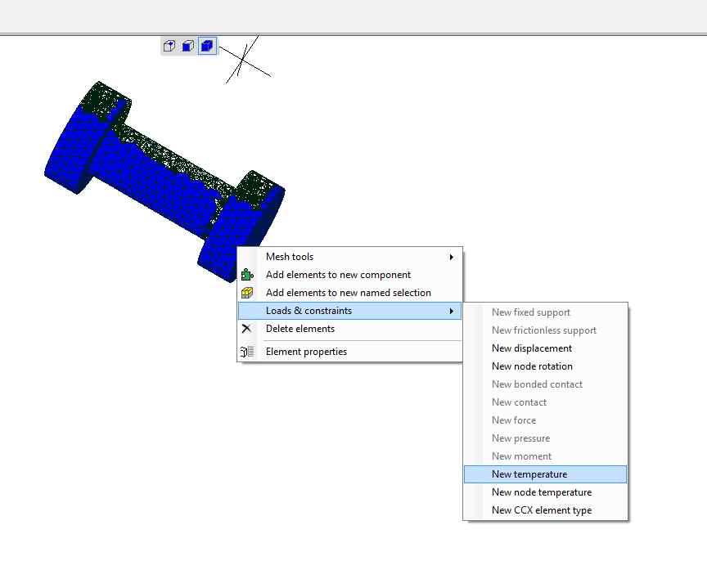Click the greyed New contact entry

point(546,402)
